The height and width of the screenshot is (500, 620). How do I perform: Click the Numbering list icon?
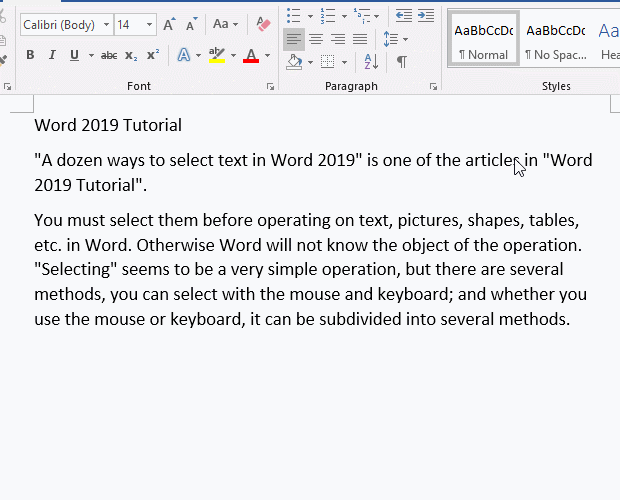[328, 16]
